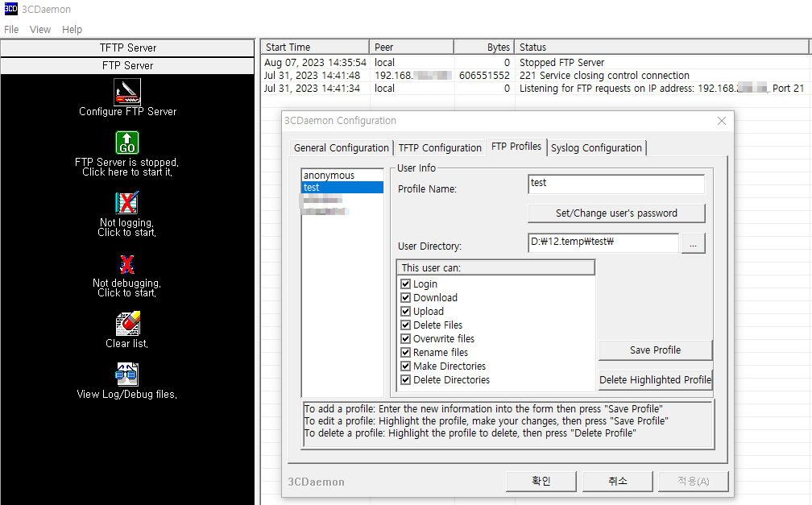Select the FTP Profiles tab
812x505 pixels.
[516, 147]
